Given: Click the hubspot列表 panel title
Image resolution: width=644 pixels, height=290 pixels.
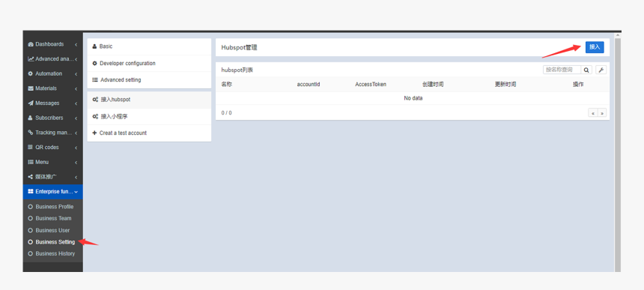Looking at the screenshot, I should (x=237, y=70).
